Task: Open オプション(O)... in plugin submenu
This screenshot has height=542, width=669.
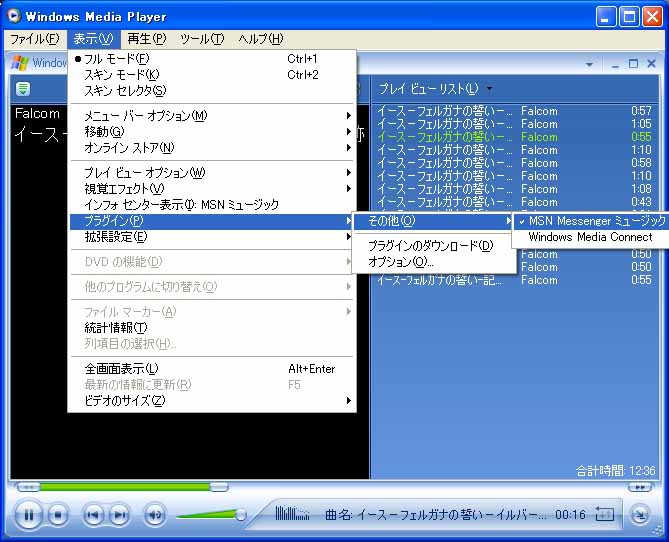Action: click(x=433, y=262)
